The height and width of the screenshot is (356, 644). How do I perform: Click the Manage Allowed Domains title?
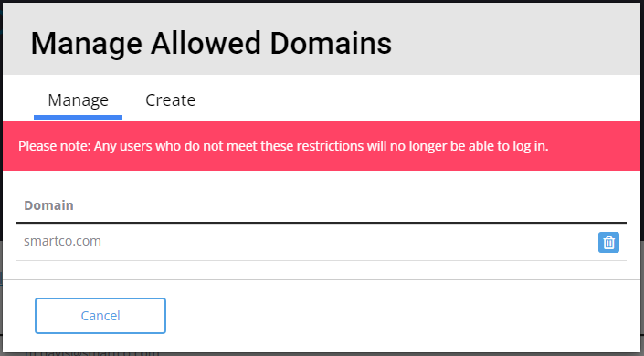click(211, 44)
